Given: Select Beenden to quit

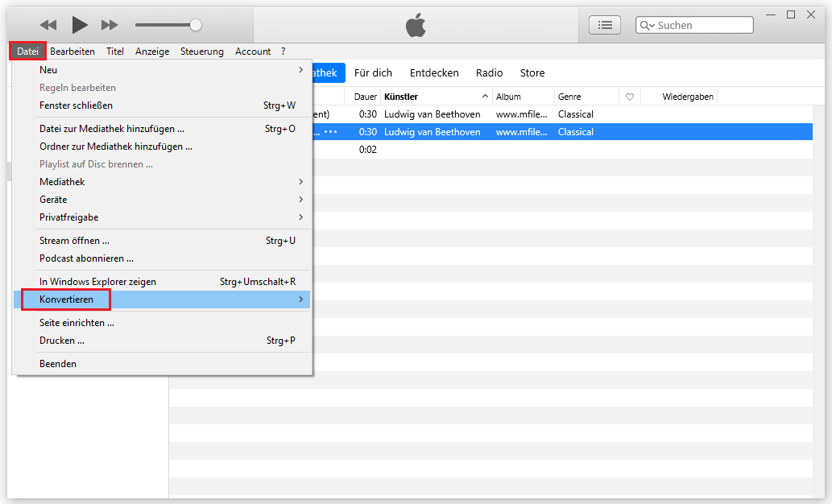Looking at the screenshot, I should tap(162, 364).
